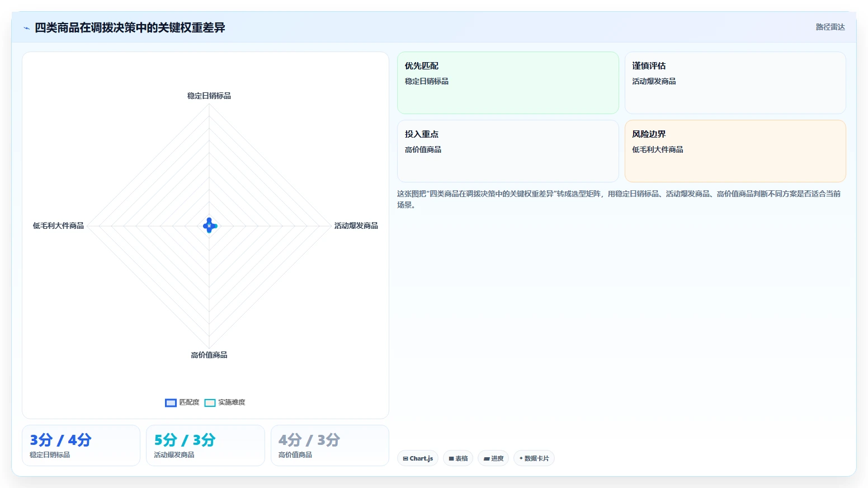Click the 表格 tag

point(458,458)
